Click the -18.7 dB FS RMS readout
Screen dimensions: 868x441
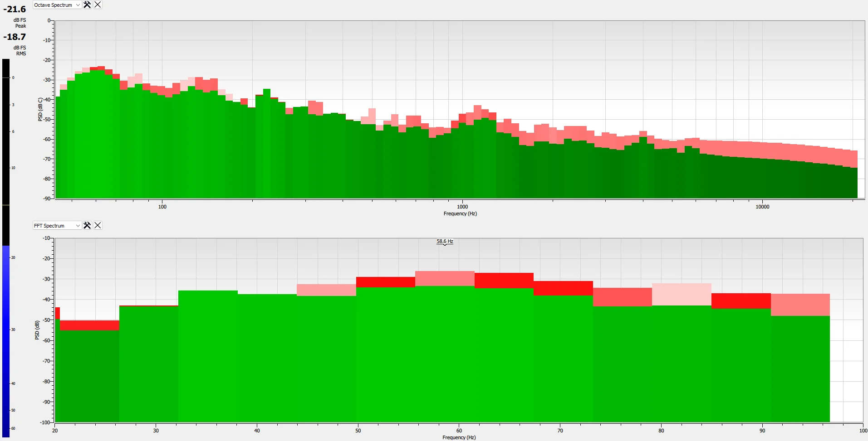click(x=15, y=37)
